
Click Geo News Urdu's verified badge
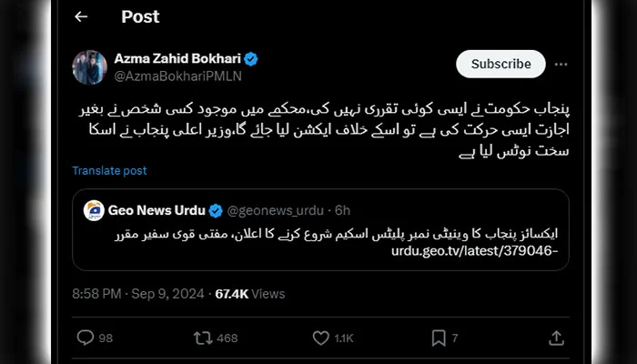(x=216, y=210)
